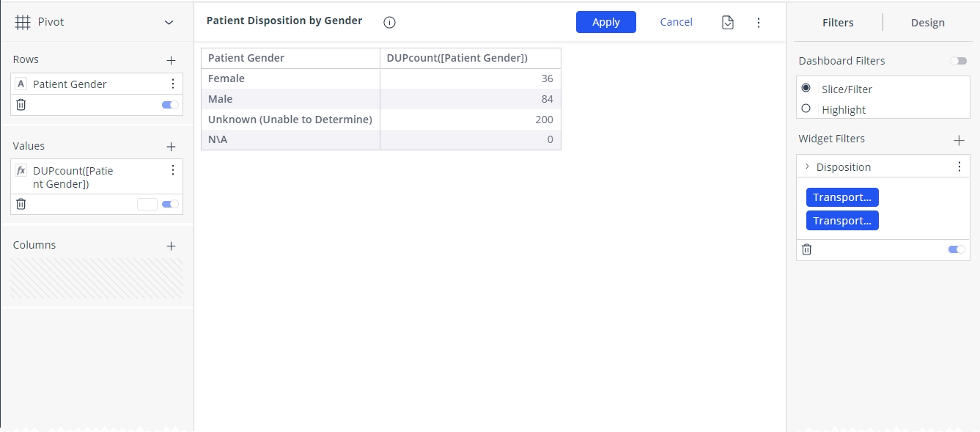Open the widget options three-dot menu
980x432 pixels.
[x=759, y=23]
